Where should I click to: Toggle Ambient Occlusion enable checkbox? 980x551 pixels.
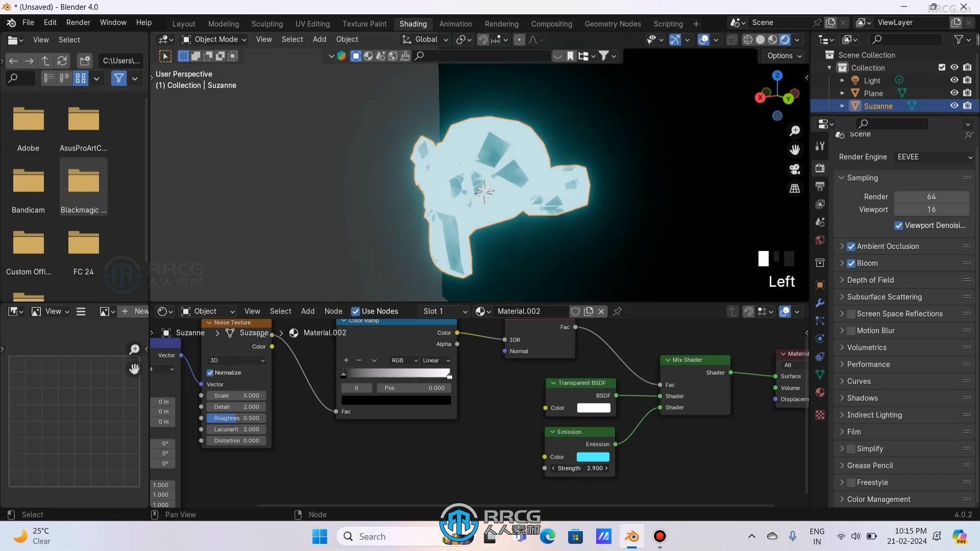pyautogui.click(x=851, y=245)
